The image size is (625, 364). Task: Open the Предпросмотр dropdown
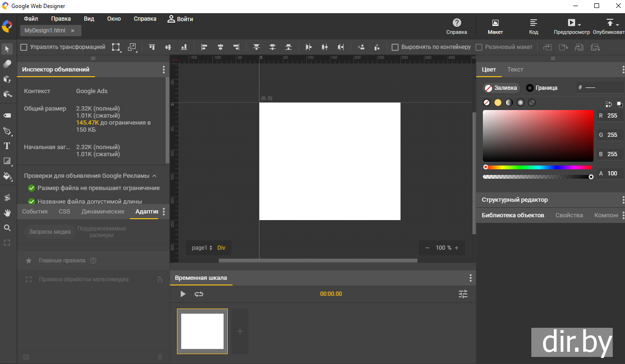579,24
